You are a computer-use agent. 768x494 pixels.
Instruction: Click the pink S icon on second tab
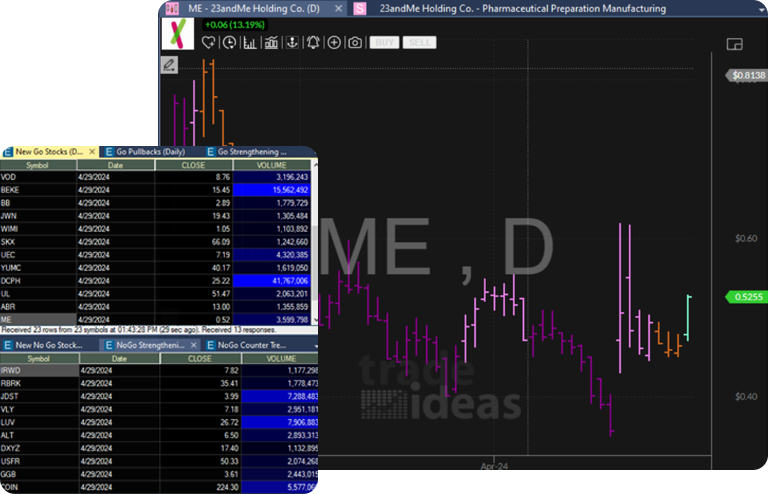coord(360,8)
